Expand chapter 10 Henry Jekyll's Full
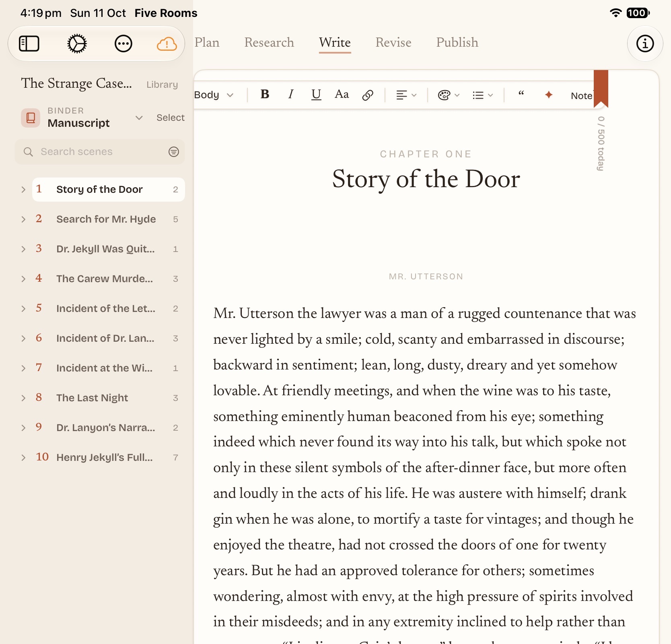671x644 pixels. pyautogui.click(x=23, y=458)
